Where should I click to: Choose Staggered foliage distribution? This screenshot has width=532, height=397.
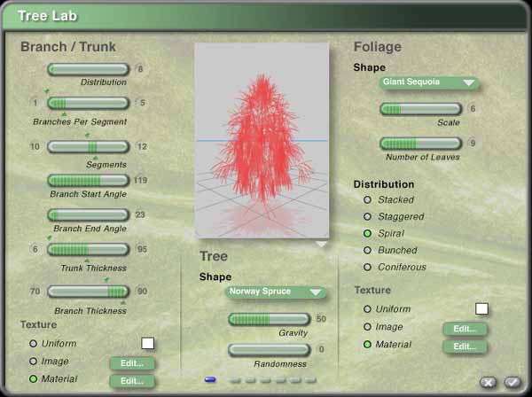coord(367,216)
